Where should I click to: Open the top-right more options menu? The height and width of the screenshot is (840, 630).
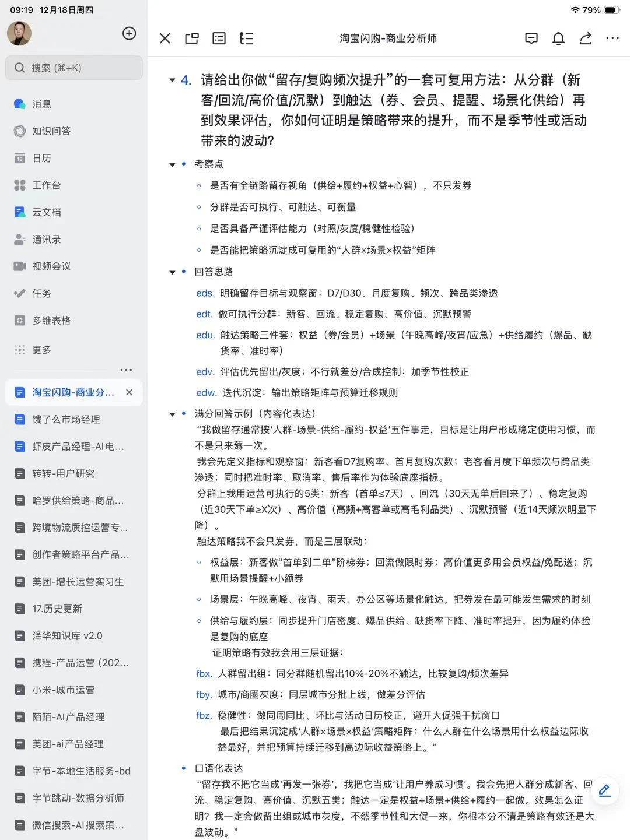click(x=612, y=38)
